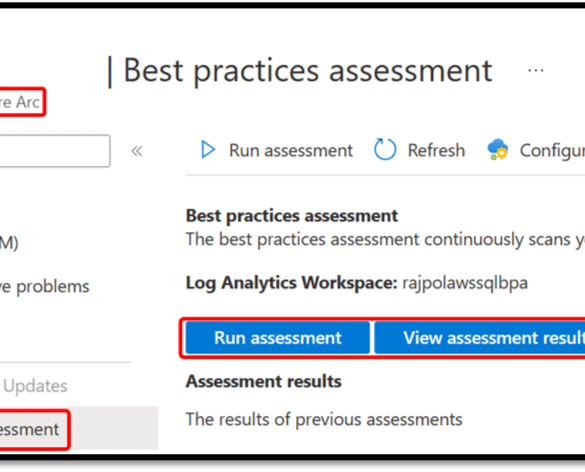Open the 'Diagnose and solve problems' sidebar item
The width and height of the screenshot is (585, 472).
(x=44, y=287)
